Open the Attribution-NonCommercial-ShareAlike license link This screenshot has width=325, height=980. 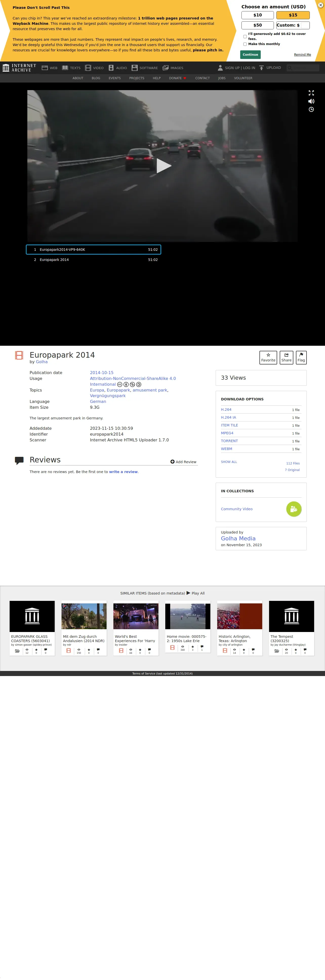(x=133, y=381)
